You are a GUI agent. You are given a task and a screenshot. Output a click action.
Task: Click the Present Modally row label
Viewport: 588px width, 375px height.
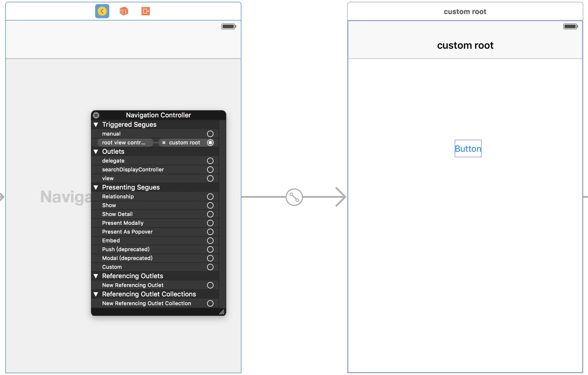point(123,223)
